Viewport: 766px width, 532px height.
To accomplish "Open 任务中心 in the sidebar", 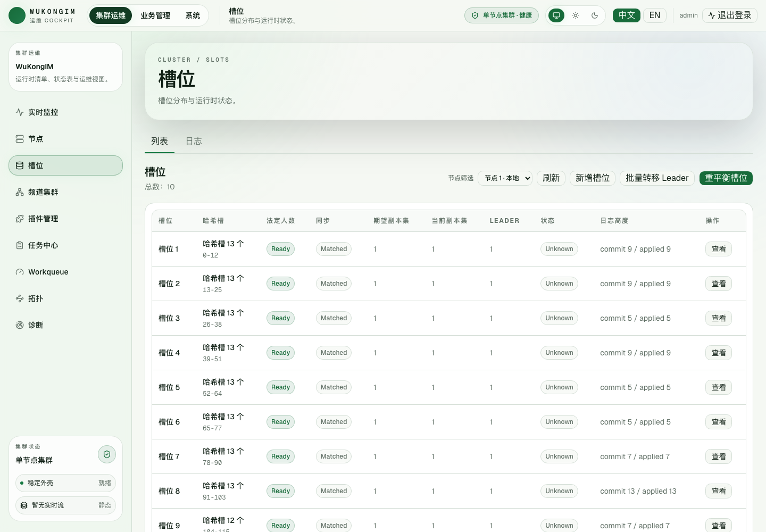I will [x=65, y=245].
